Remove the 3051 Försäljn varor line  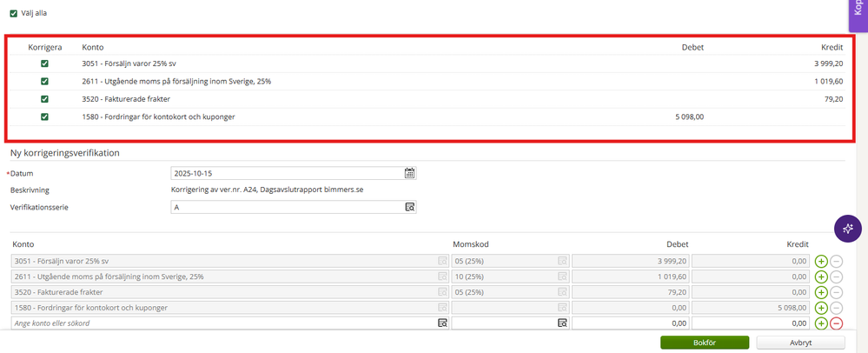pyautogui.click(x=837, y=261)
